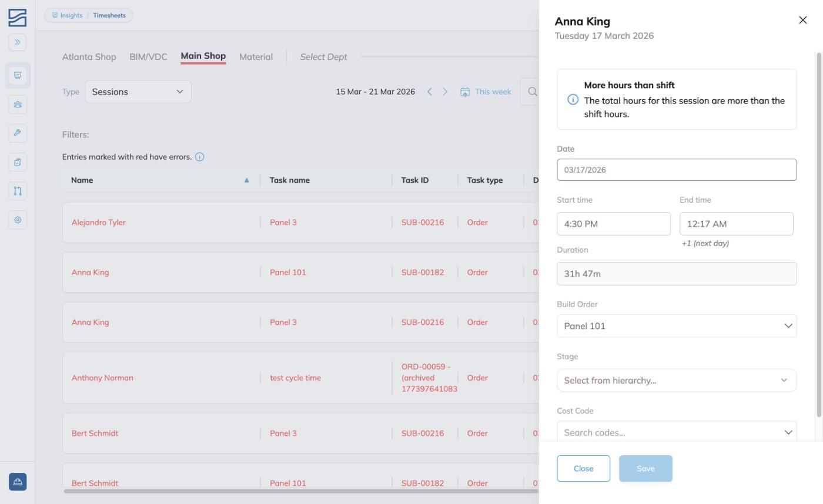Screen dimensions: 823x504
Task: Click info icon in shift hours warning
Action: point(573,99)
